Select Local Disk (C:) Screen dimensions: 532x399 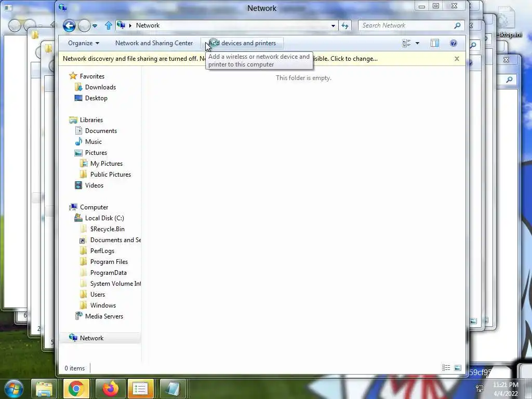click(x=104, y=218)
